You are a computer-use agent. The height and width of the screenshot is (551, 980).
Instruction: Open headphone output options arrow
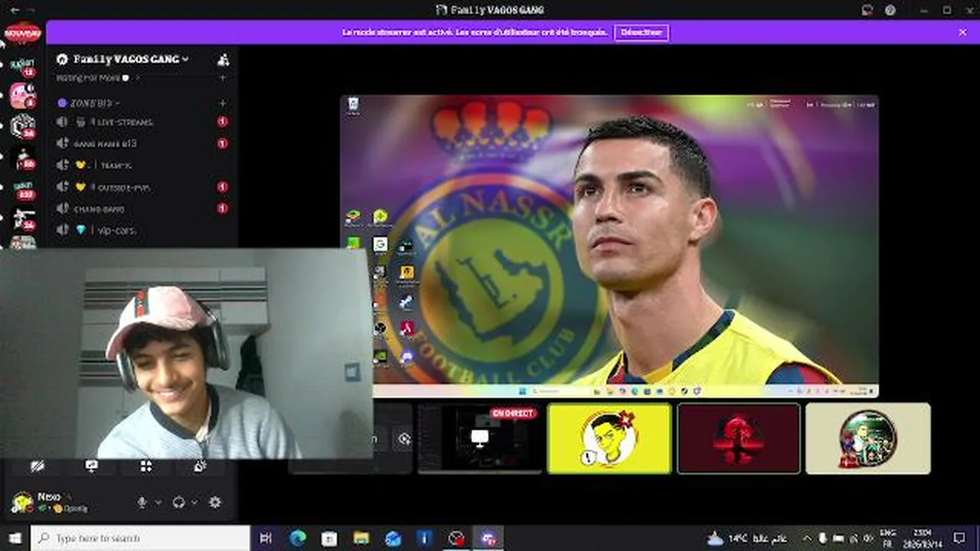[194, 502]
